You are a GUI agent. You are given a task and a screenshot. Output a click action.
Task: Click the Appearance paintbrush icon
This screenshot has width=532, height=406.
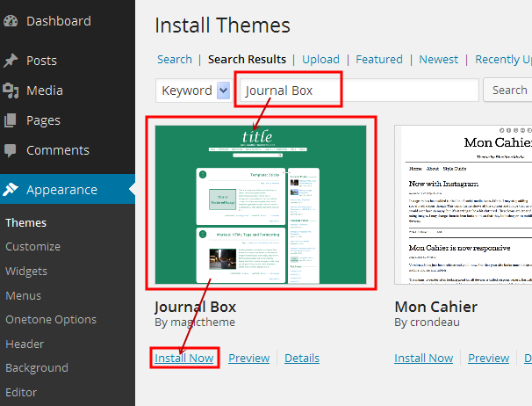pos(11,189)
